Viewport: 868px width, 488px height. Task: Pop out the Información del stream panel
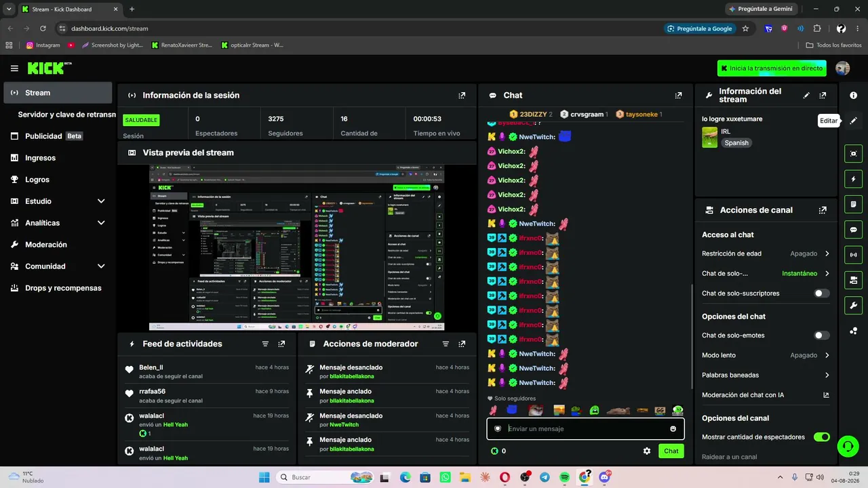click(x=823, y=96)
